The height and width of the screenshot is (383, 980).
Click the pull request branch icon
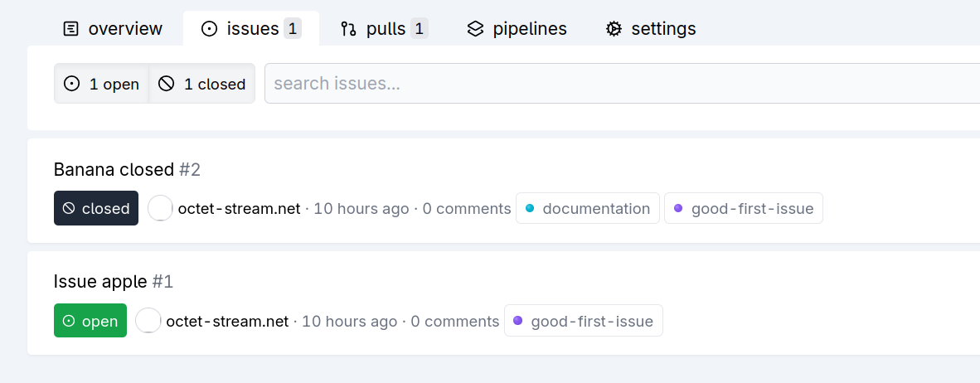[348, 29]
